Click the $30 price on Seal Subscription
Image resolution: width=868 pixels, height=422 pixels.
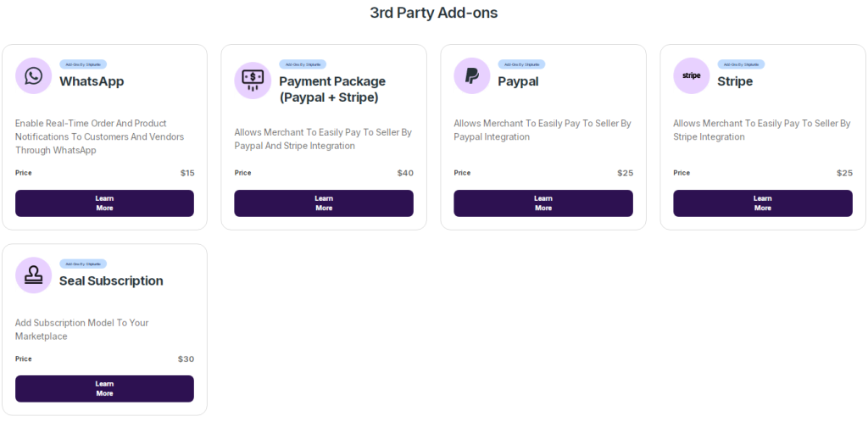(186, 358)
